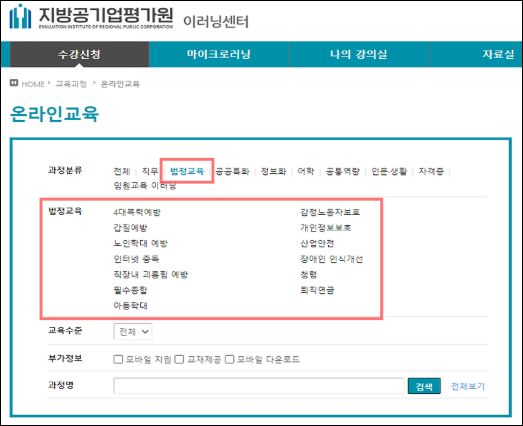Open the 자료실 tab
Viewport: 523px width, 426px height.
(x=498, y=54)
